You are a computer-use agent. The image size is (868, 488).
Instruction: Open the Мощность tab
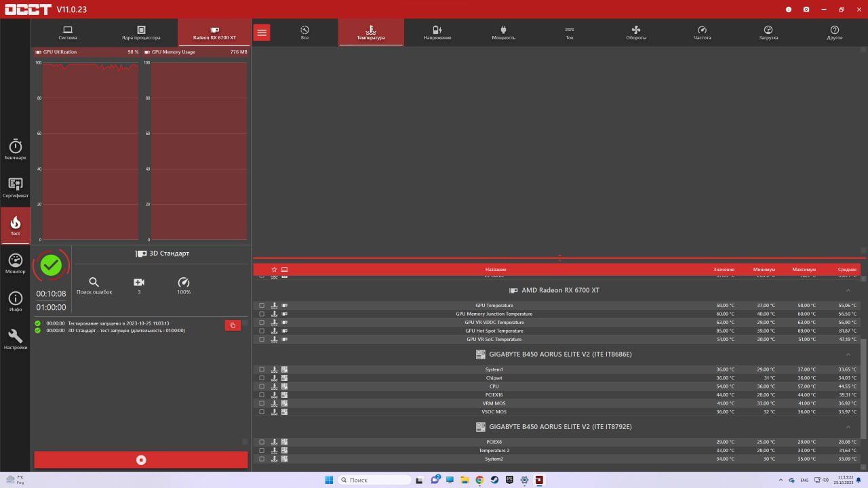tap(503, 33)
